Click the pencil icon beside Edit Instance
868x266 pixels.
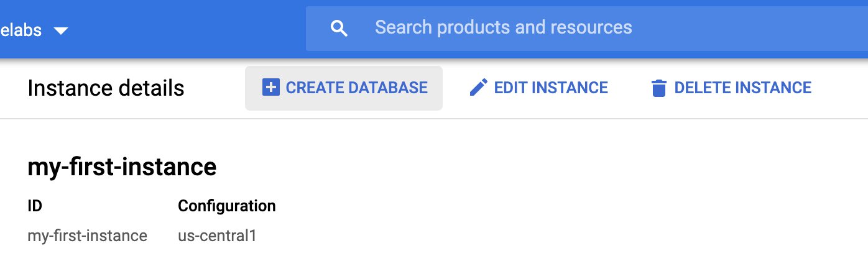(478, 88)
